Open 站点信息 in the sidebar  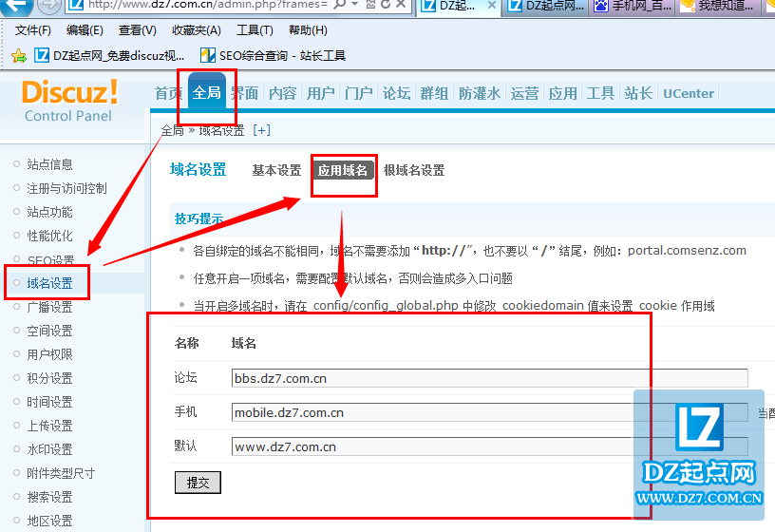(49, 164)
